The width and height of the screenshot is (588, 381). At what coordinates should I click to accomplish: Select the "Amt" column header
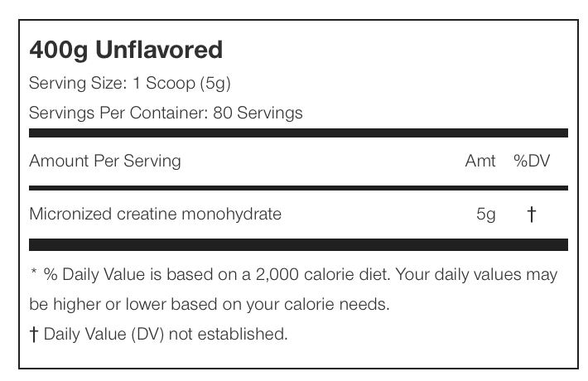(x=480, y=161)
